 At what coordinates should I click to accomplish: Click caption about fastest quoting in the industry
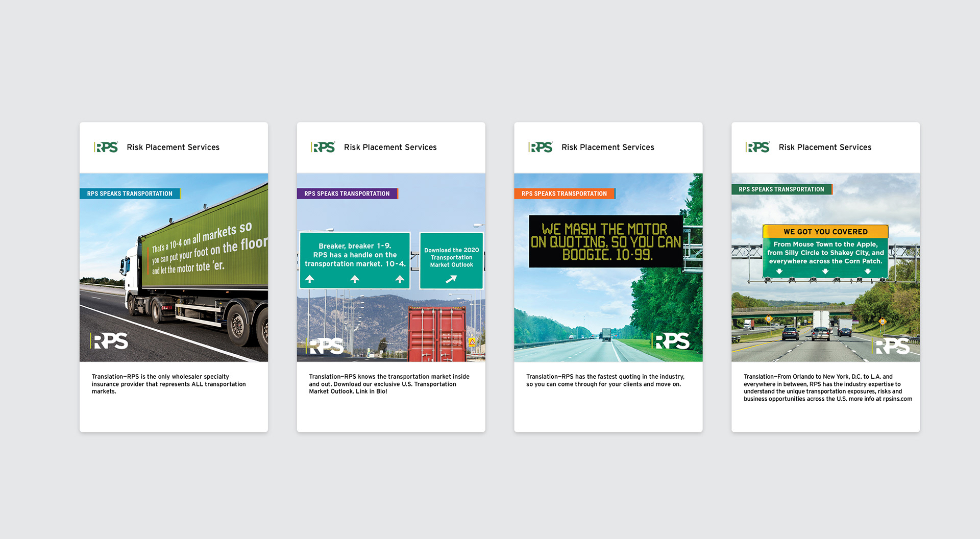click(605, 380)
